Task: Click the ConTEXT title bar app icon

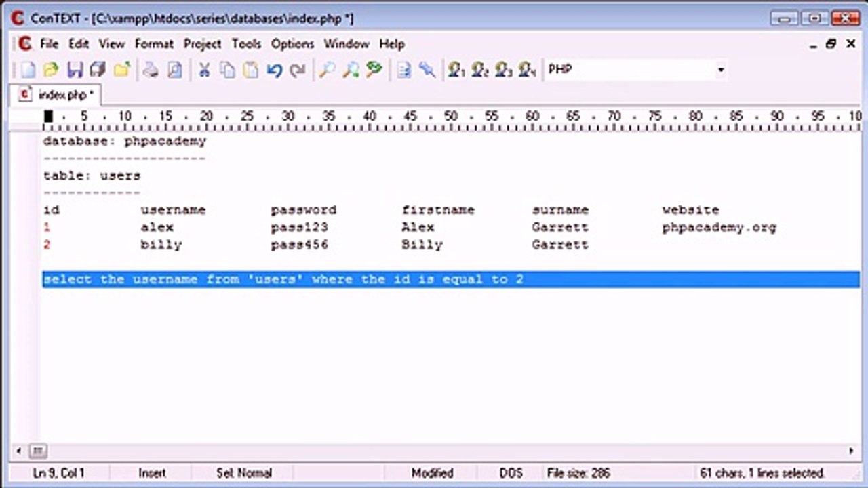Action: click(x=18, y=18)
